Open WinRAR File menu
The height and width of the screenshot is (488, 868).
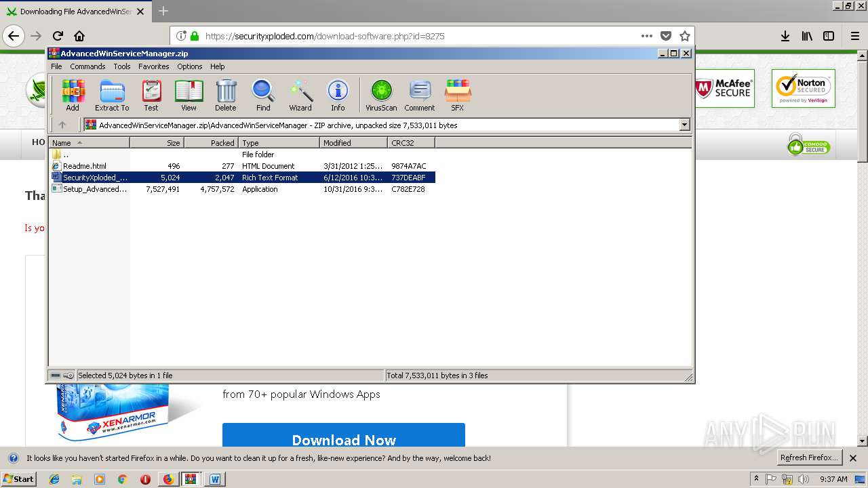56,66
